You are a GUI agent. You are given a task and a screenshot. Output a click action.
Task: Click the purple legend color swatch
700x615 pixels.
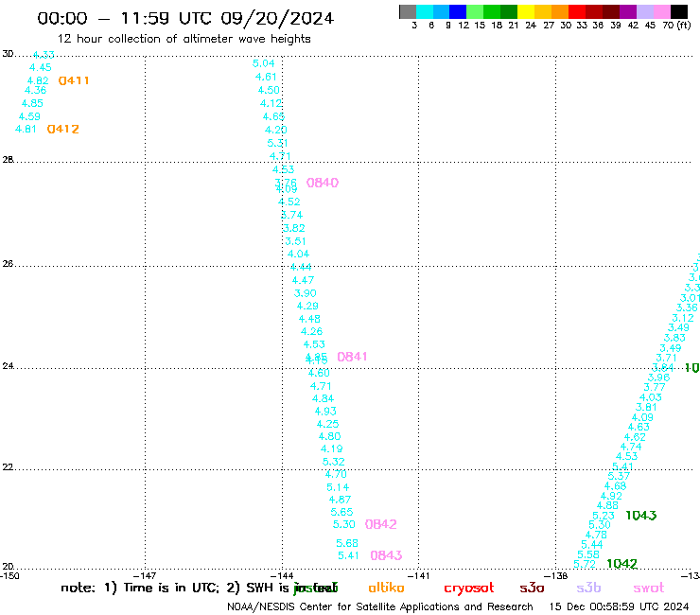(x=628, y=11)
